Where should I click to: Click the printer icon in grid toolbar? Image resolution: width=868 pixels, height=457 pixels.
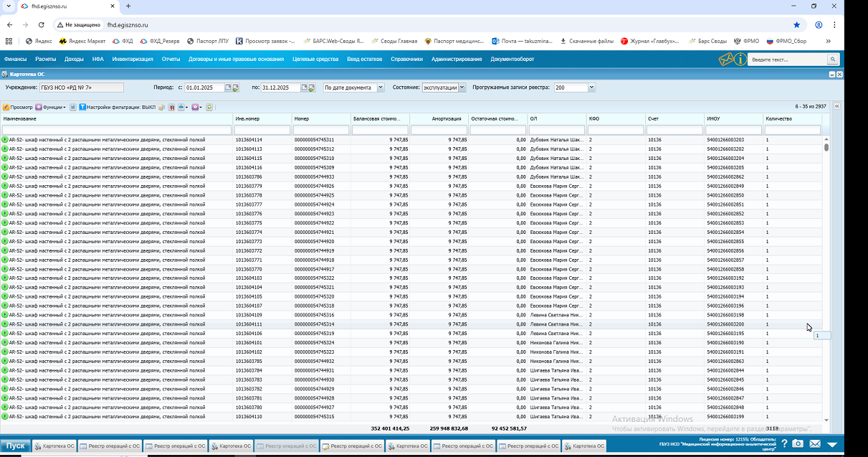coord(181,107)
